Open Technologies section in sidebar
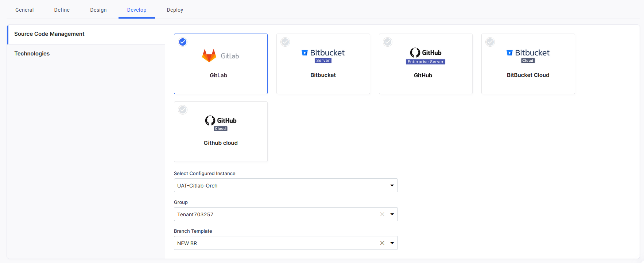 pos(86,54)
